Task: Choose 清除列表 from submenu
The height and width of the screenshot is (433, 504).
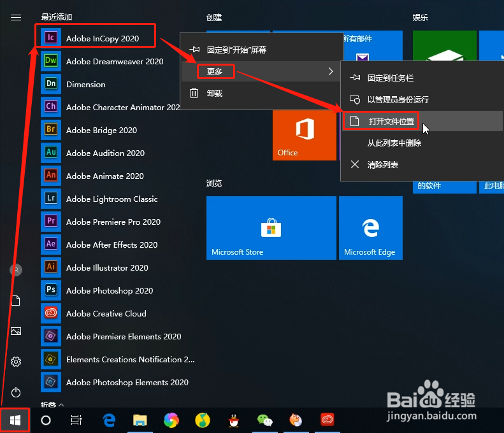Action: pos(422,164)
